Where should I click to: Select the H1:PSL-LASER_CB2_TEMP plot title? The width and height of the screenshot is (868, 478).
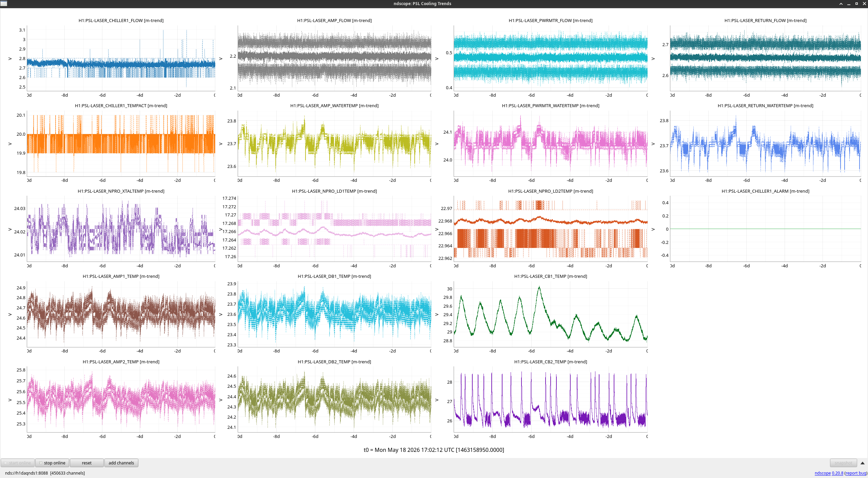pyautogui.click(x=551, y=362)
